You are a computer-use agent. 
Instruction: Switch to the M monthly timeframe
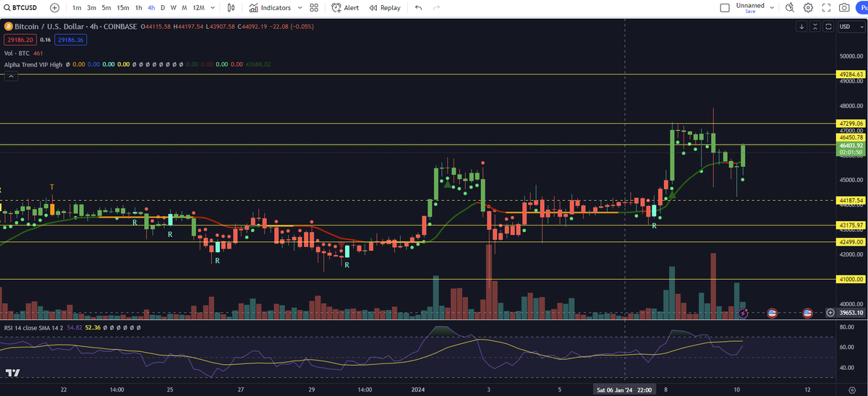tap(184, 7)
